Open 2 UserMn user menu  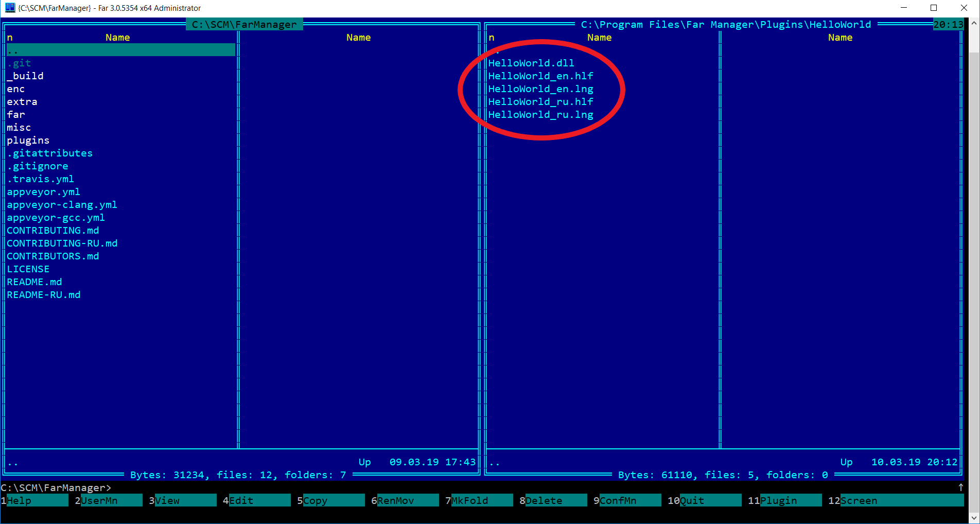point(109,500)
